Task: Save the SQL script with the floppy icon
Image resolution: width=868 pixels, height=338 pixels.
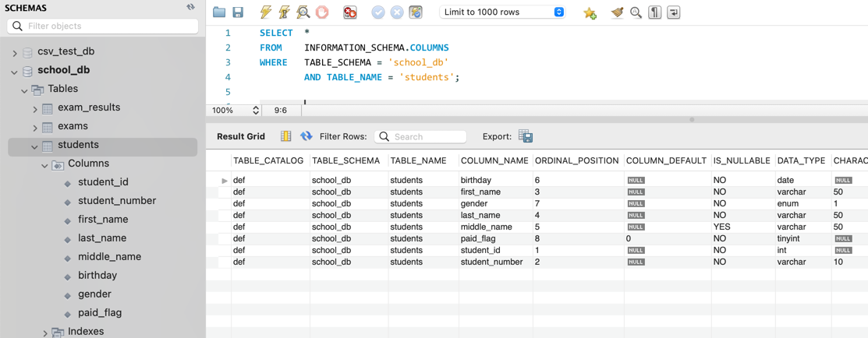Action: click(238, 12)
